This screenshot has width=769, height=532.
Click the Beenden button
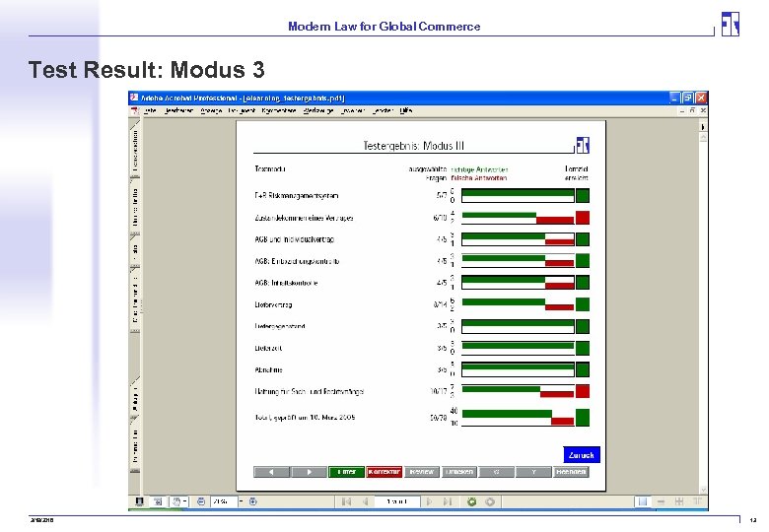(571, 472)
